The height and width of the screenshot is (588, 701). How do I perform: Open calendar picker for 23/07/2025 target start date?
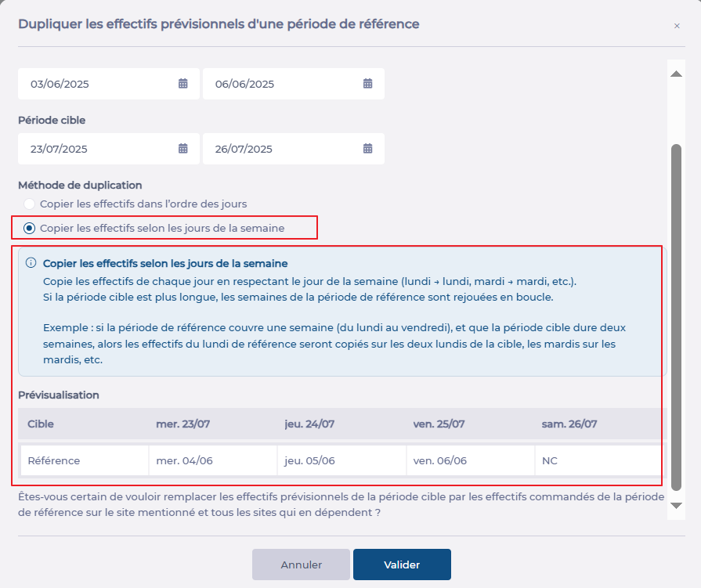coord(183,149)
